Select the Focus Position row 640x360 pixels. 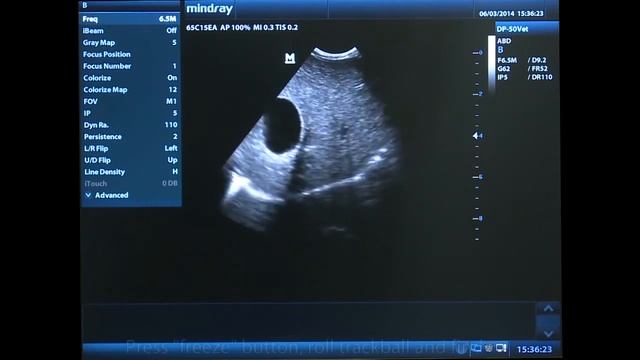tap(130, 54)
